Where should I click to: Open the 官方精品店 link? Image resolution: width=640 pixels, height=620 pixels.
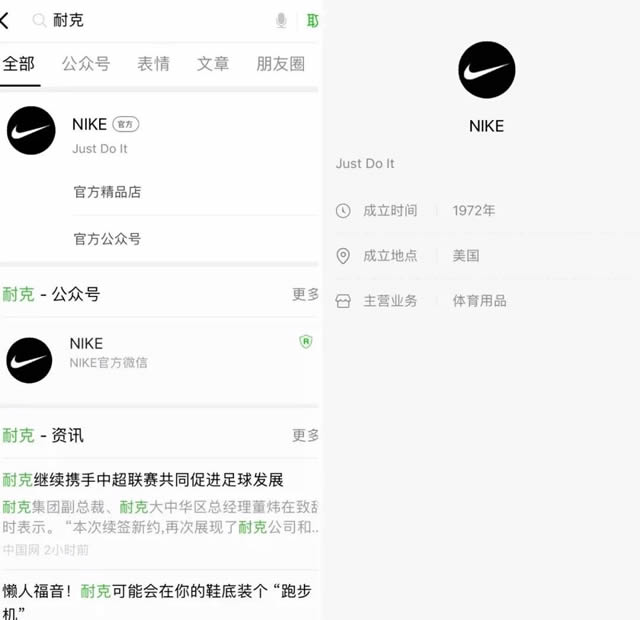click(x=107, y=192)
